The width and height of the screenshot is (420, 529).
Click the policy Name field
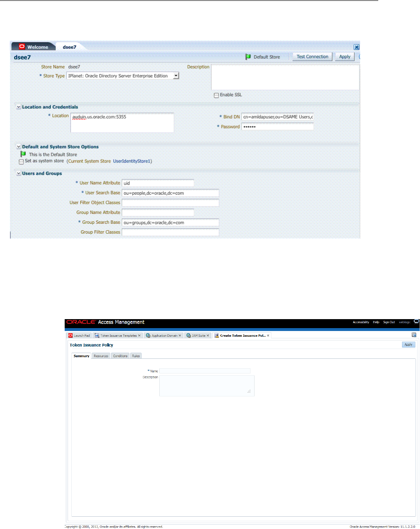[205, 371]
